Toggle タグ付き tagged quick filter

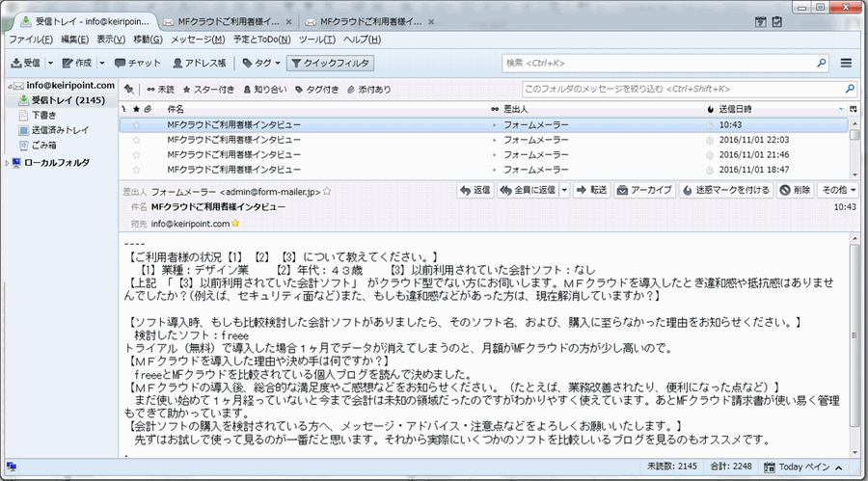click(x=316, y=89)
